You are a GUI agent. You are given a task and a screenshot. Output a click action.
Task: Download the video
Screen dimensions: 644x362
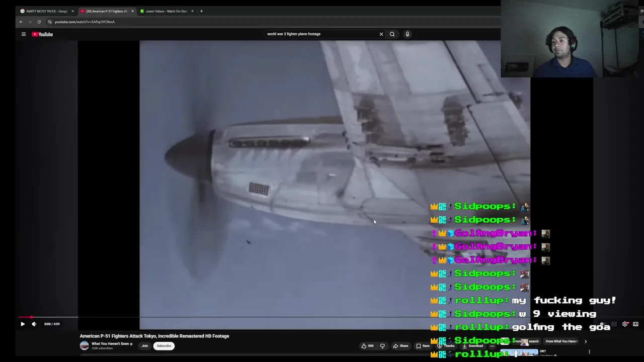coord(472,346)
